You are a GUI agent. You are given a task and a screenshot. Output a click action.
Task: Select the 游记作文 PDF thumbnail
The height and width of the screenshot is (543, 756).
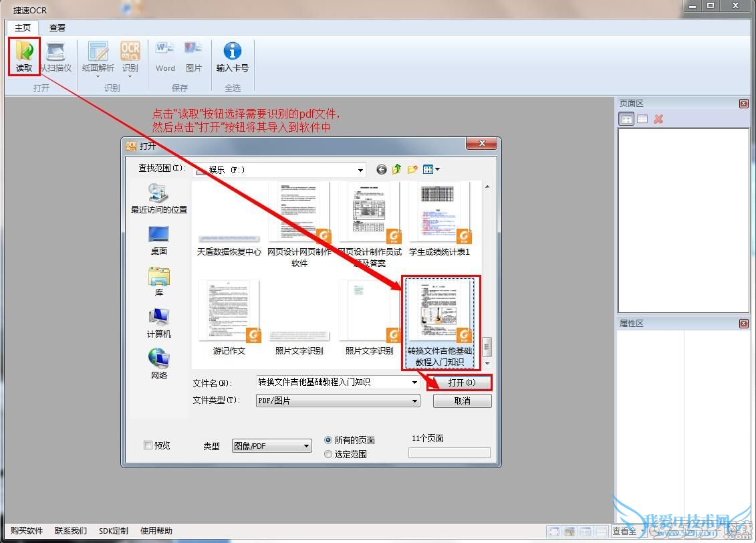tap(229, 313)
